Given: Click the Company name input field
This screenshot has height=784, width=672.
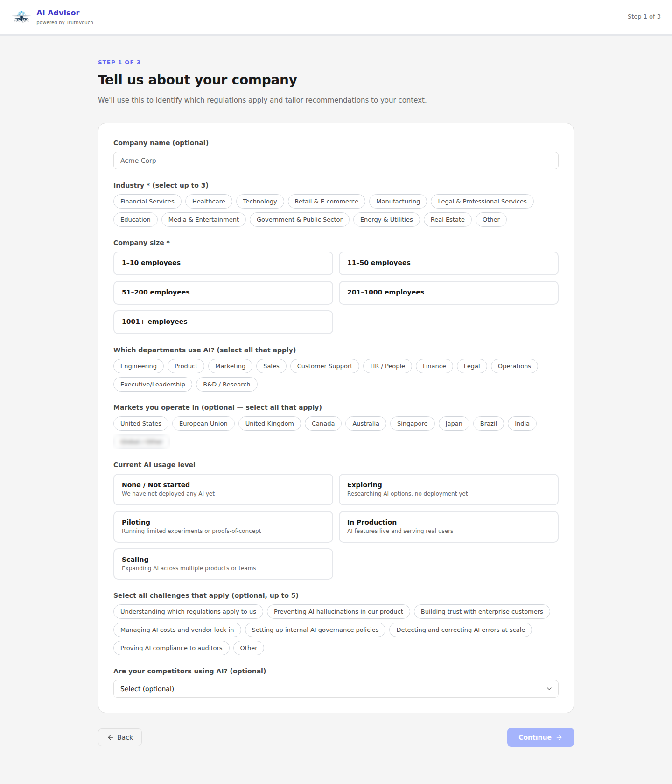Looking at the screenshot, I should click(336, 161).
